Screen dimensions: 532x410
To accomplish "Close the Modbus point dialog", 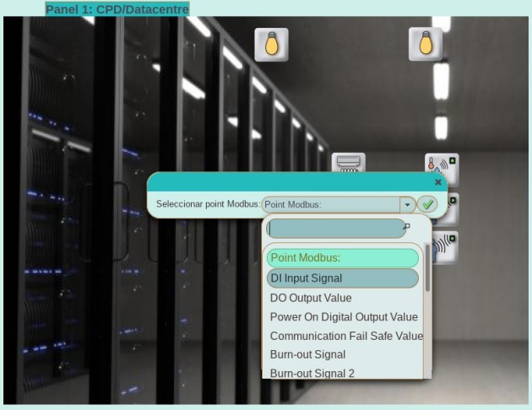I will [438, 182].
